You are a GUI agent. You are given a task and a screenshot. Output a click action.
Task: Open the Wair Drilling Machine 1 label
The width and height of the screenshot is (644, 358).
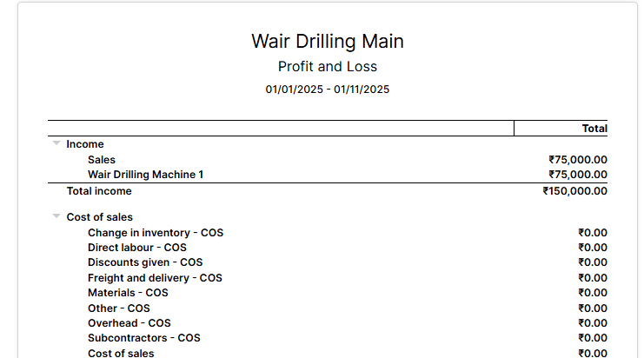[145, 175]
